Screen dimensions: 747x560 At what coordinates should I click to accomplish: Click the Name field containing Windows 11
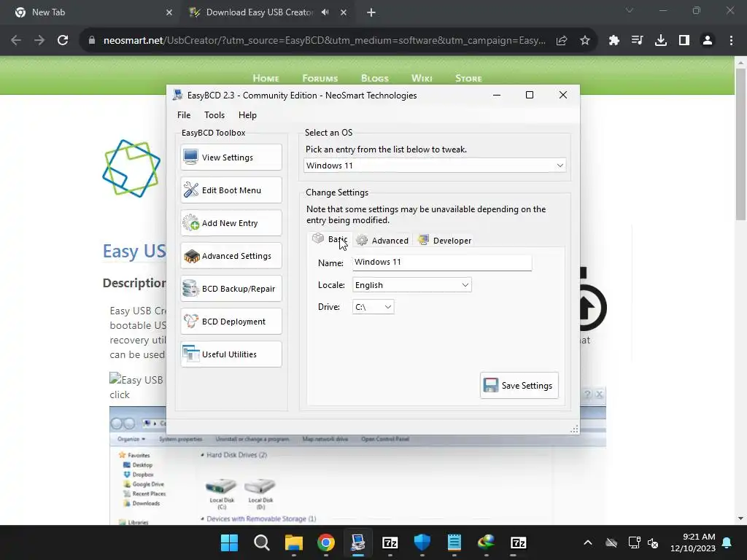click(442, 262)
